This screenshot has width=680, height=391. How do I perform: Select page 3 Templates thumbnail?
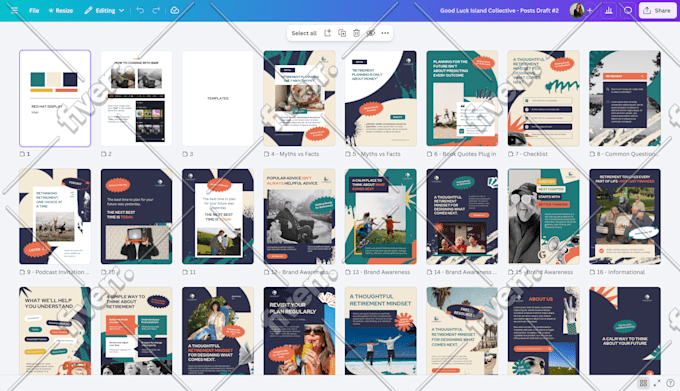[x=218, y=98]
